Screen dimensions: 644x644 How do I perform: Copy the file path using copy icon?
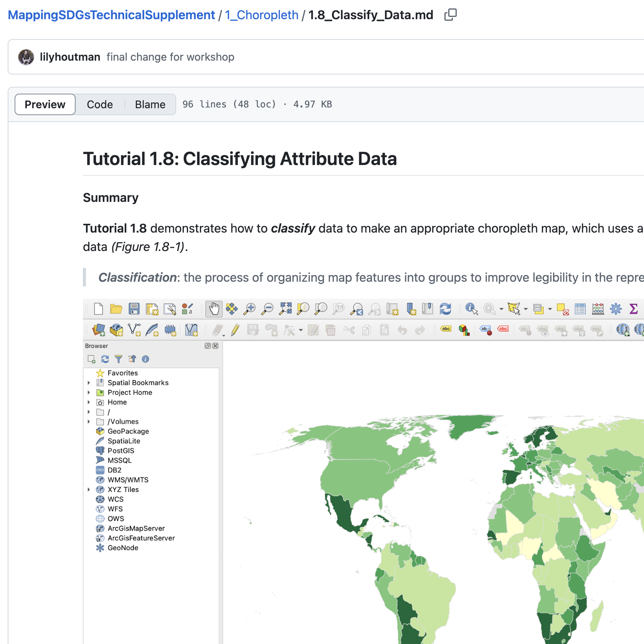450,15
